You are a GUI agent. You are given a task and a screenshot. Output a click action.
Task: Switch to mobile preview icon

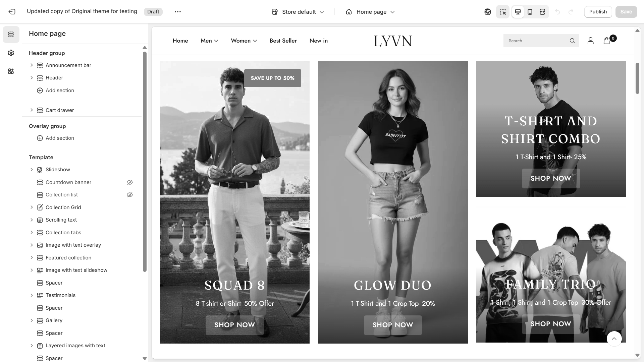(530, 12)
